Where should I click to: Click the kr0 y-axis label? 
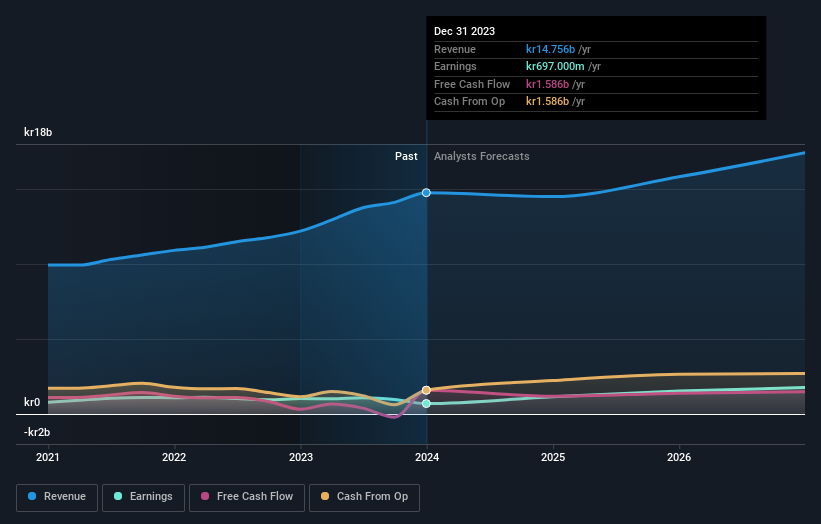(x=32, y=403)
